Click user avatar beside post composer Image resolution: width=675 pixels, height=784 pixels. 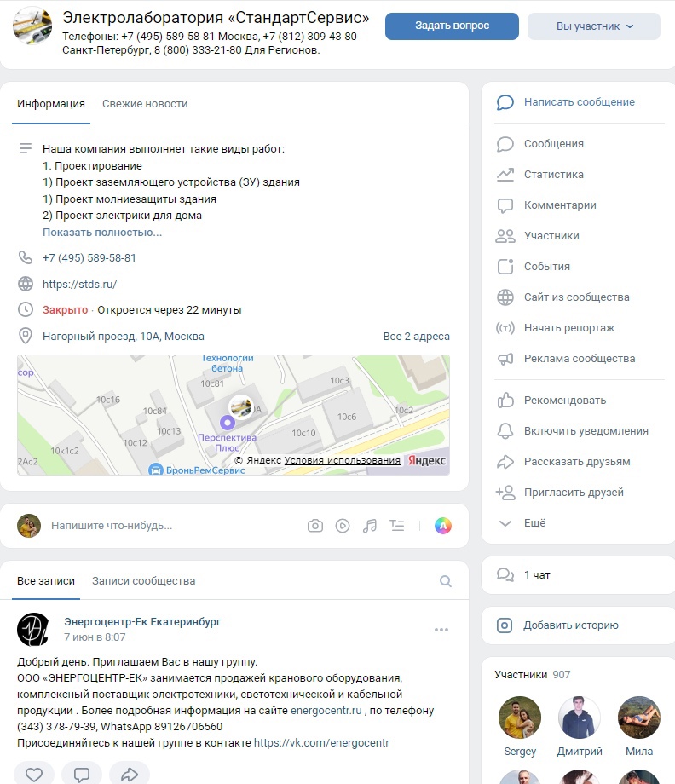(x=29, y=526)
